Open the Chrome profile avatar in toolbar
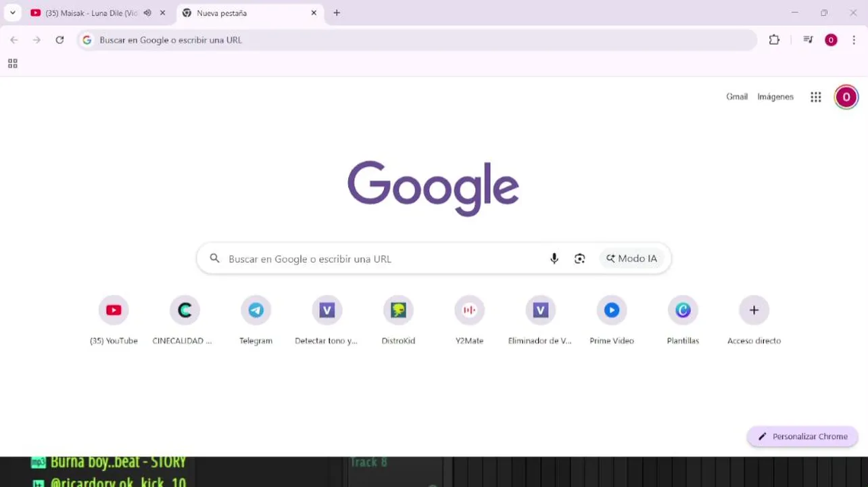 [831, 40]
